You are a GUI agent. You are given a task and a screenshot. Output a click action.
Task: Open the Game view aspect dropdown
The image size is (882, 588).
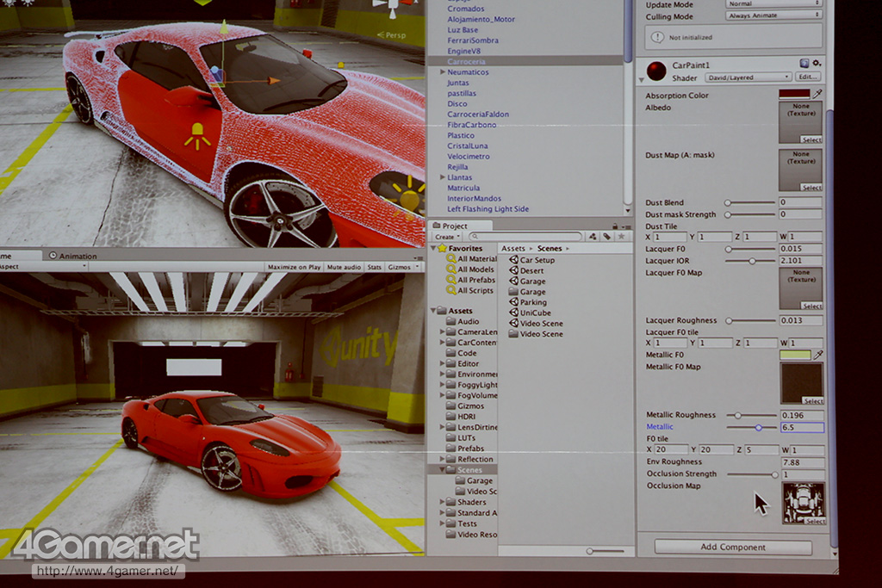pos(43,267)
